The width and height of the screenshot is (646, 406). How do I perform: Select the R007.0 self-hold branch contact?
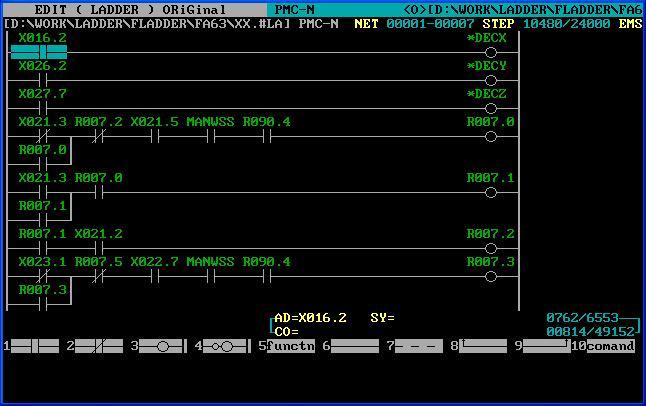pyautogui.click(x=43, y=164)
